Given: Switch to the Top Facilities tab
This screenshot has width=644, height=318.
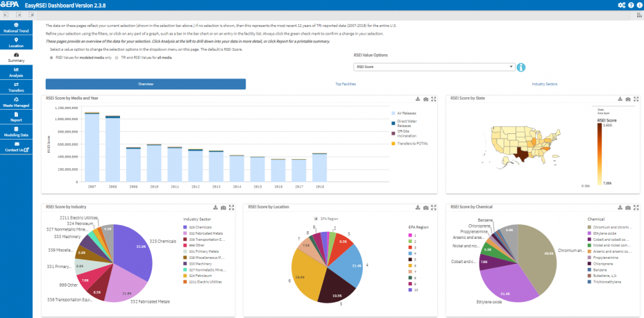Looking at the screenshot, I should pos(346,84).
